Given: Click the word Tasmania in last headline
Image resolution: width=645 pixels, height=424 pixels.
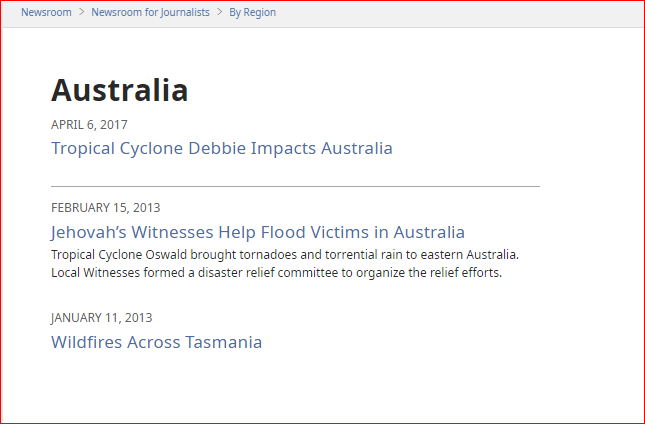Looking at the screenshot, I should [223, 342].
